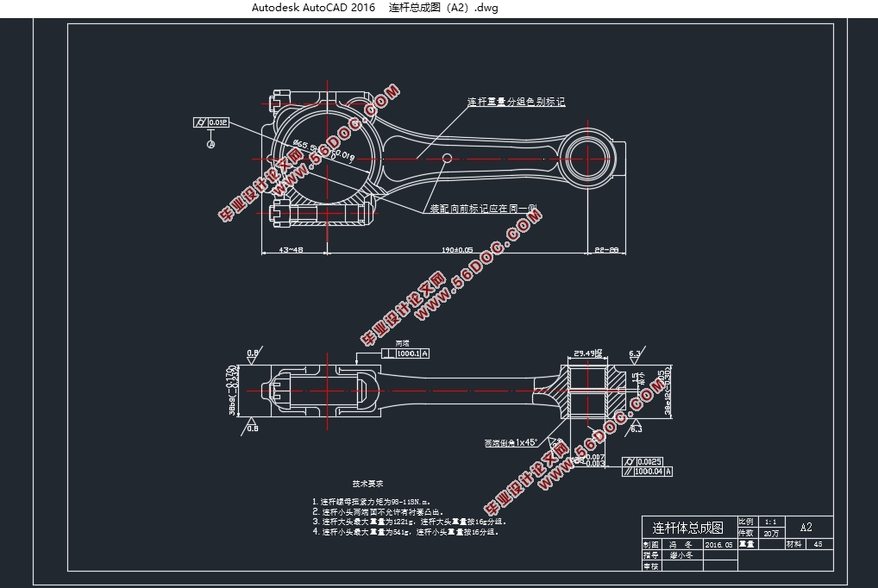Click the 22~28 dimension text
The width and height of the screenshot is (878, 588).
[607, 250]
